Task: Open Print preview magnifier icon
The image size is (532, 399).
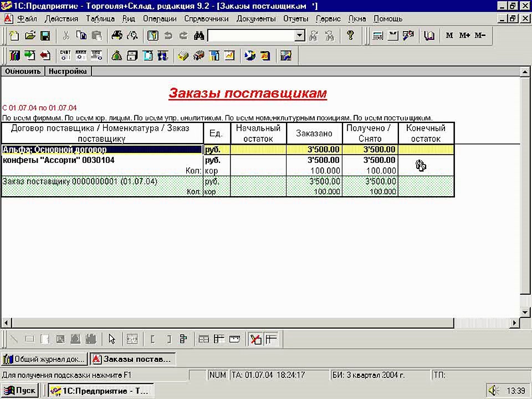Action: coord(132,35)
